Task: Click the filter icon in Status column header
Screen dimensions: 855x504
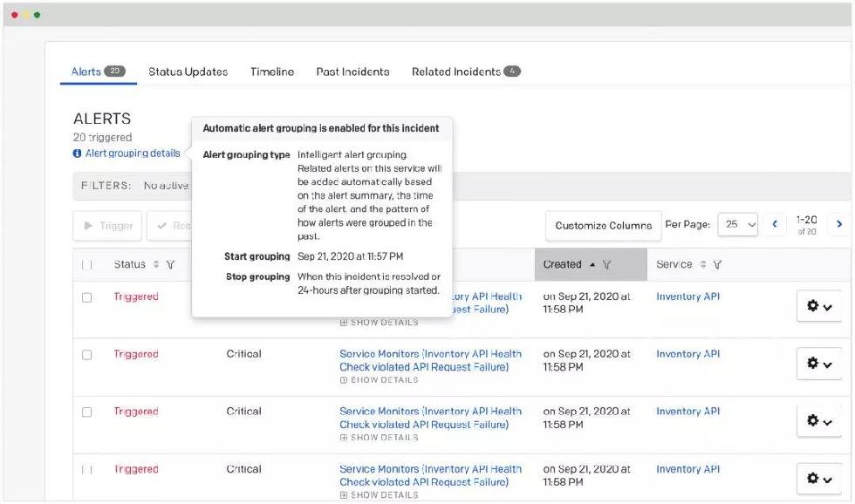Action: pos(171,265)
